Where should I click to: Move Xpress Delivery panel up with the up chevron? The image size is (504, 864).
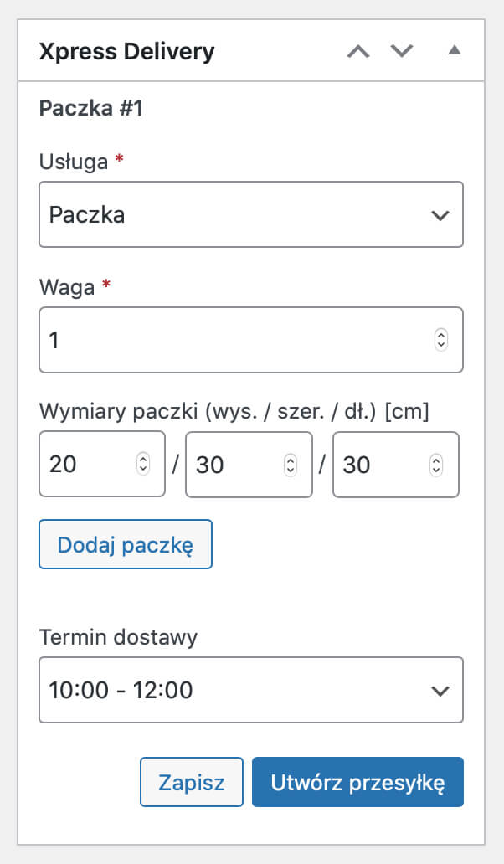358,51
